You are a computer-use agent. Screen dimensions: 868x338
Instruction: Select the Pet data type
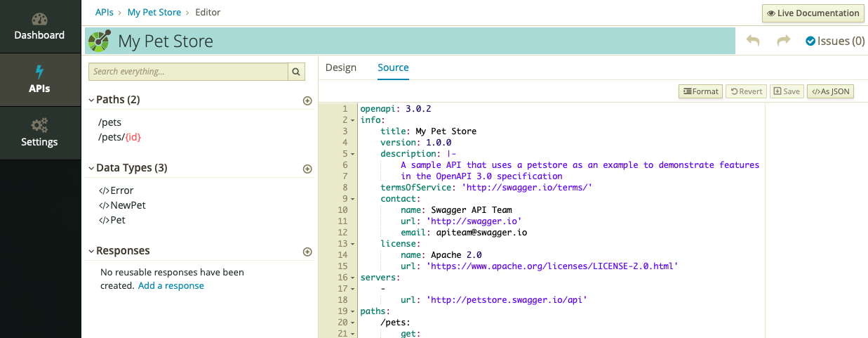112,220
